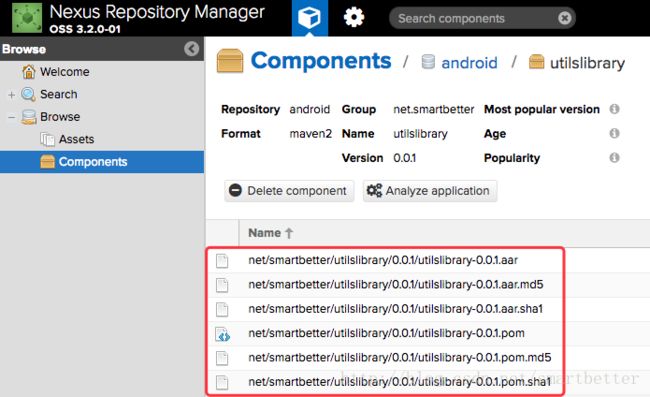This screenshot has width=650, height=397.
Task: Click the Browse panel header title
Action: 24,49
